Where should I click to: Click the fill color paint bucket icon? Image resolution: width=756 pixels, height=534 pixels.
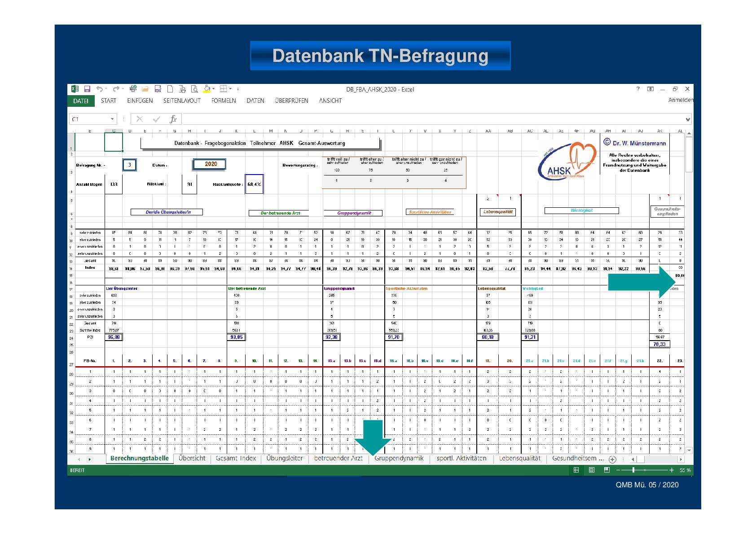[x=207, y=89]
